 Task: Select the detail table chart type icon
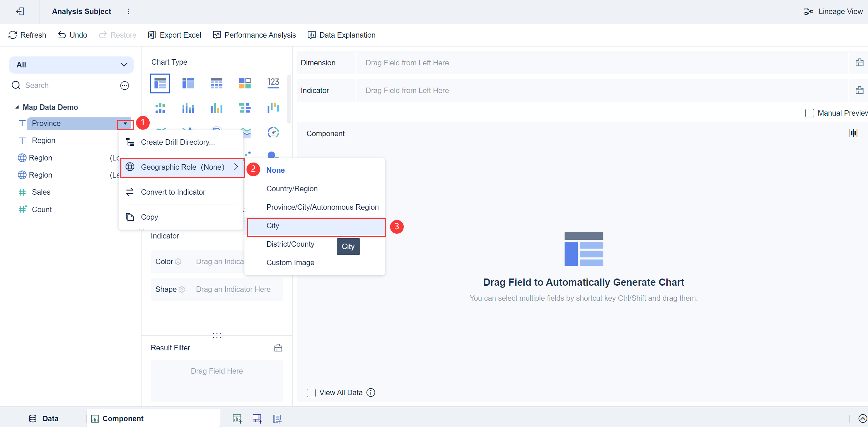tap(216, 83)
